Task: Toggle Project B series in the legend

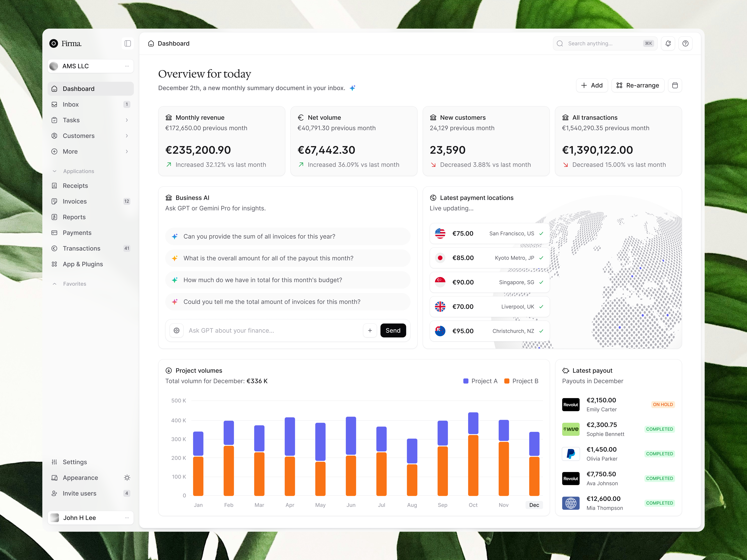Action: (521, 381)
